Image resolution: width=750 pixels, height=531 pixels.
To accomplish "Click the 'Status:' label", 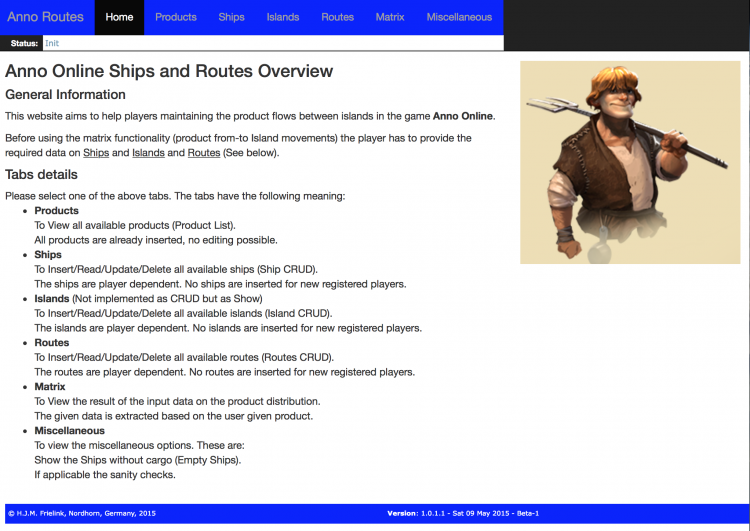I will pyautogui.click(x=24, y=43).
